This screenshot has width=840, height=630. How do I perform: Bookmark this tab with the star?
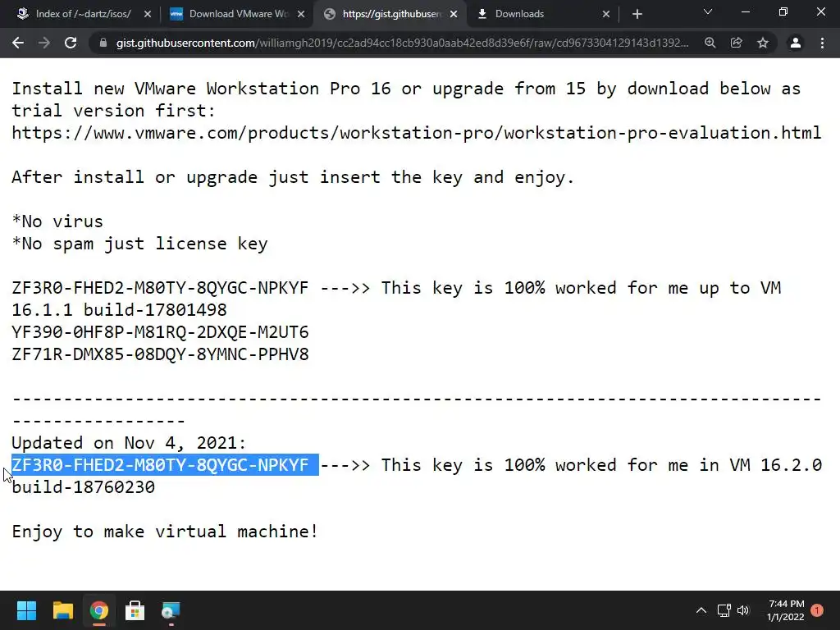(x=763, y=43)
